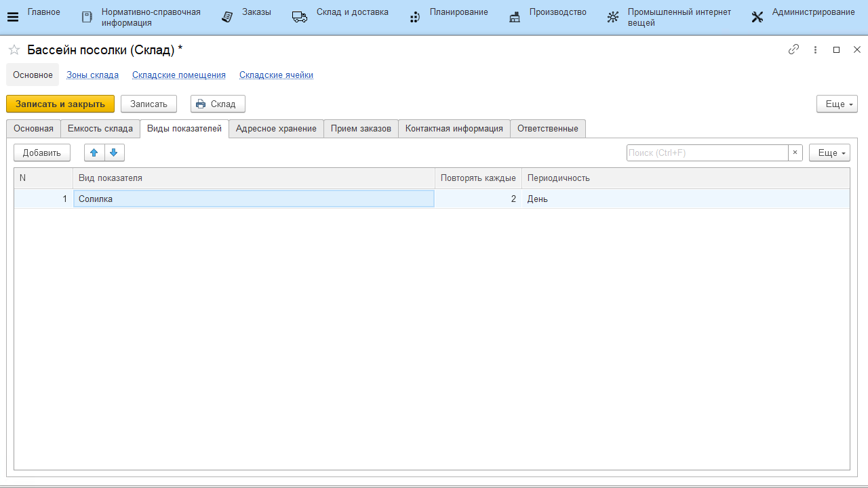Open the Складские ячейки link
Image resolution: width=868 pixels, height=488 pixels.
(x=276, y=75)
